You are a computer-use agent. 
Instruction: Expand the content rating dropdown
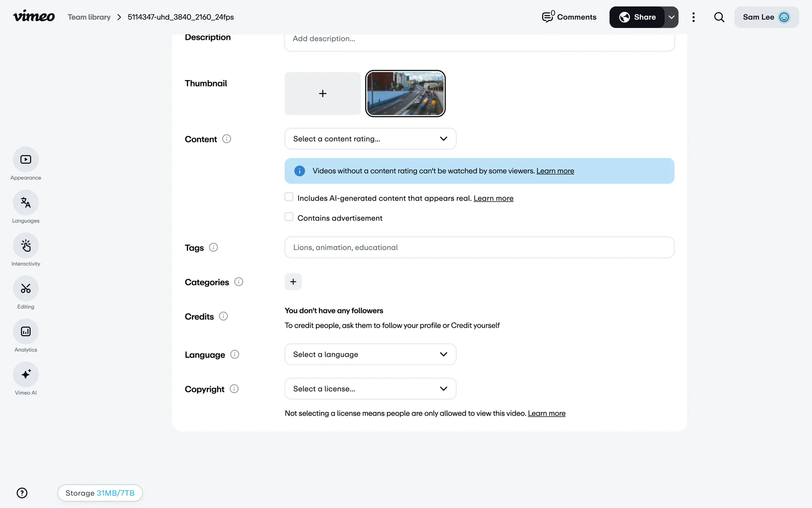(370, 139)
